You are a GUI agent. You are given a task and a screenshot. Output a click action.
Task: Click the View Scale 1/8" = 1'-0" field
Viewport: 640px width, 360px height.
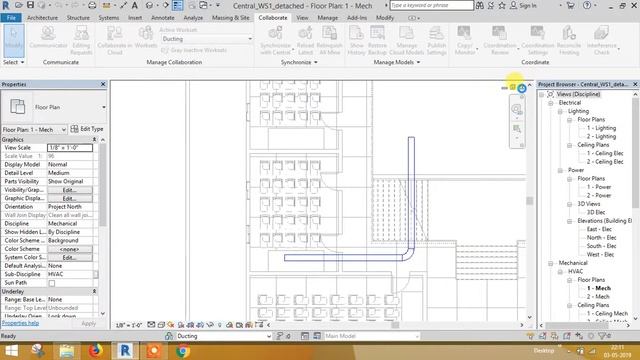click(x=70, y=148)
